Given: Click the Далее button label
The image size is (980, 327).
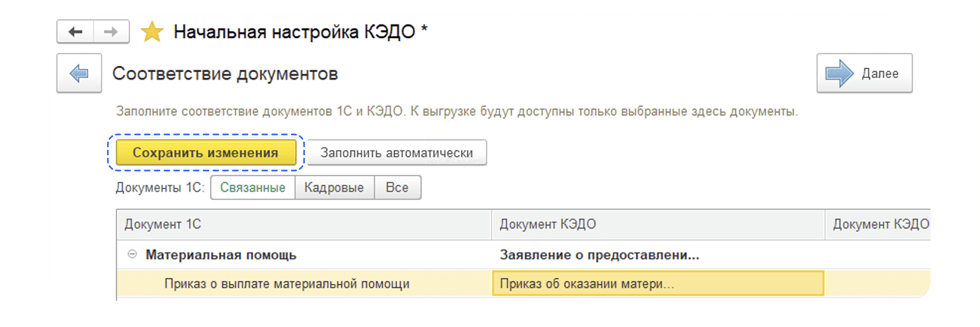Looking at the screenshot, I should pyautogui.click(x=880, y=73).
